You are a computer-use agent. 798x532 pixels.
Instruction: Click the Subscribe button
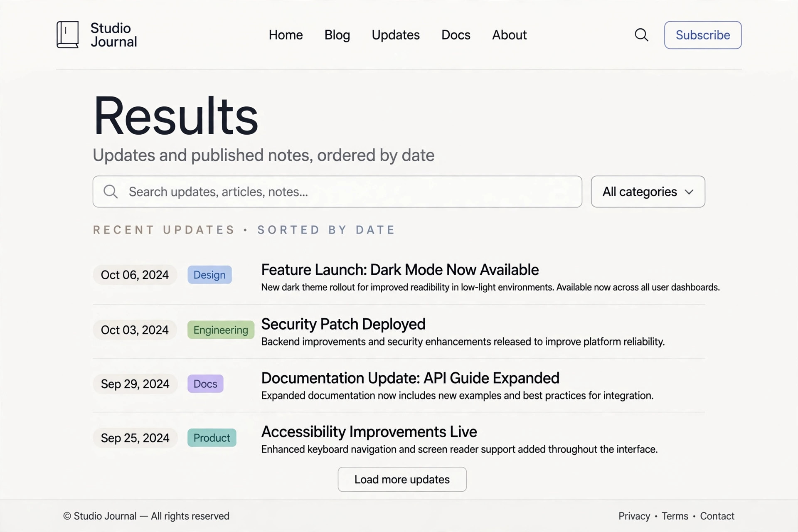click(x=703, y=35)
